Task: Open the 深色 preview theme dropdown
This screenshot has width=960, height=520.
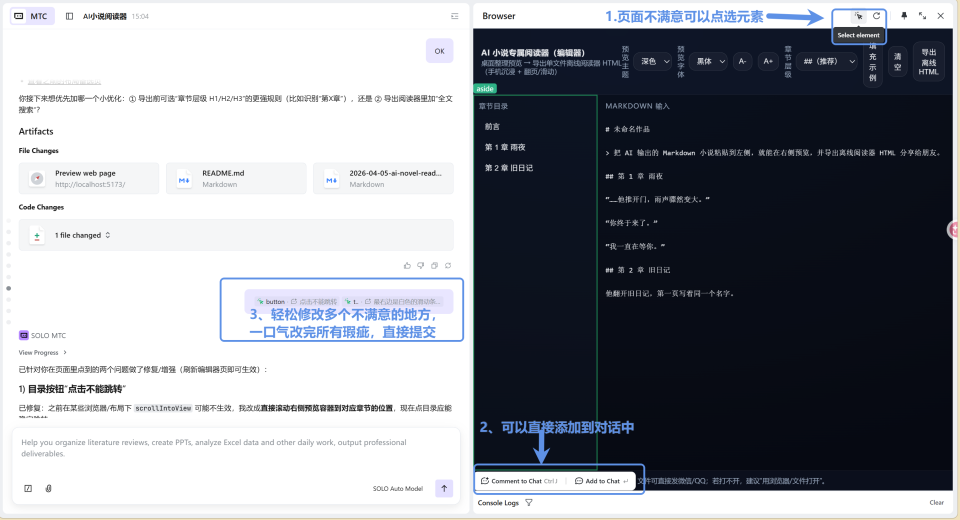Action: coord(653,61)
